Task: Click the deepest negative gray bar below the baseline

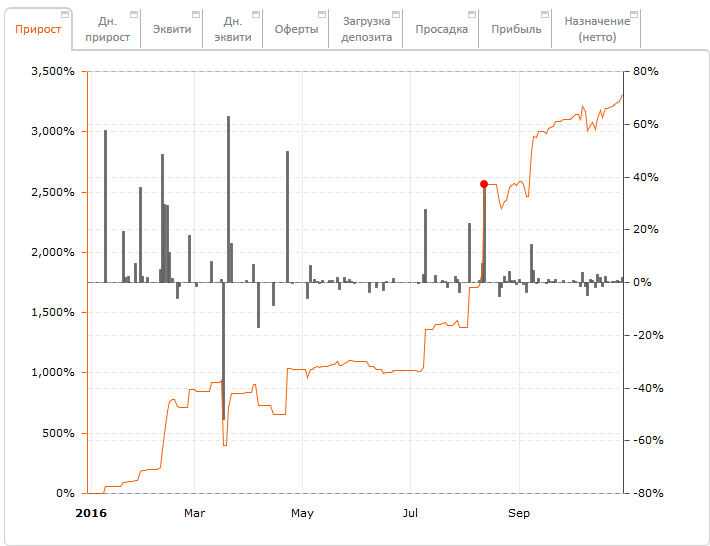Action: pos(223,350)
